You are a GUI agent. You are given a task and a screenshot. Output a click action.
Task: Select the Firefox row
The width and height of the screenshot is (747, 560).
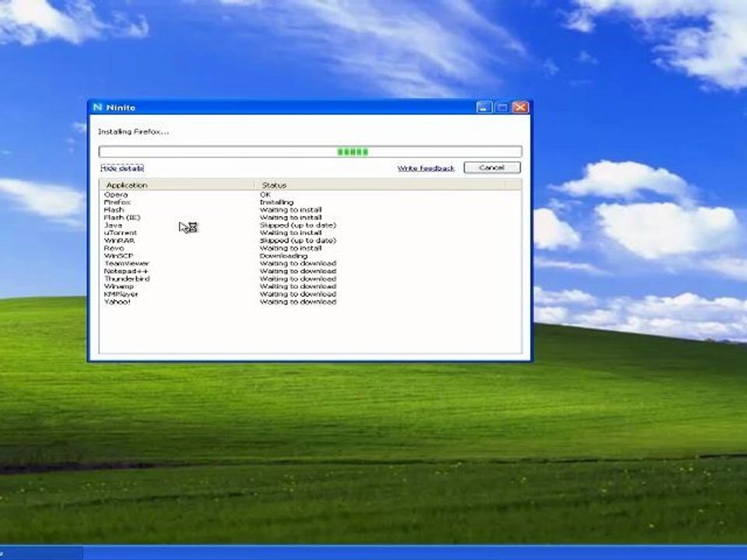(310, 202)
